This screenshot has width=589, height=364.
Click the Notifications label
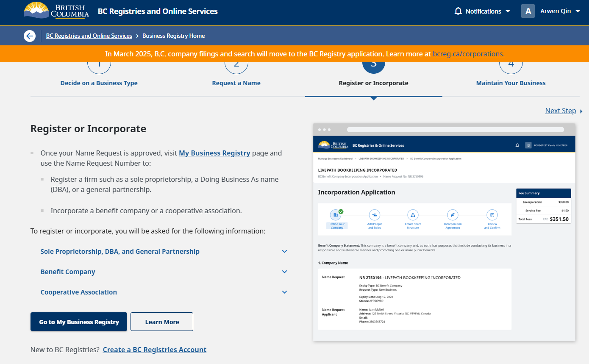click(x=483, y=11)
